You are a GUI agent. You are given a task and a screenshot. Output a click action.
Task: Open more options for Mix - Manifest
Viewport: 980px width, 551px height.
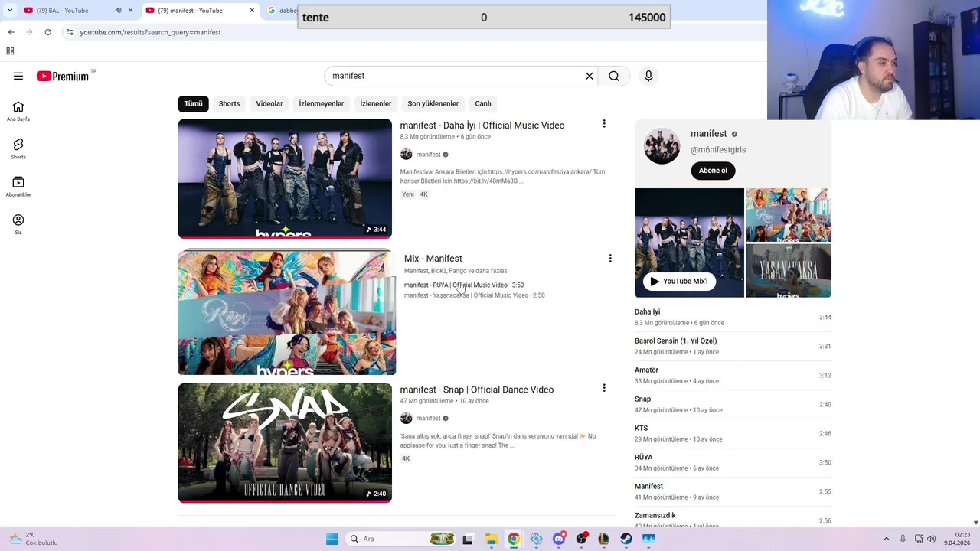610,259
